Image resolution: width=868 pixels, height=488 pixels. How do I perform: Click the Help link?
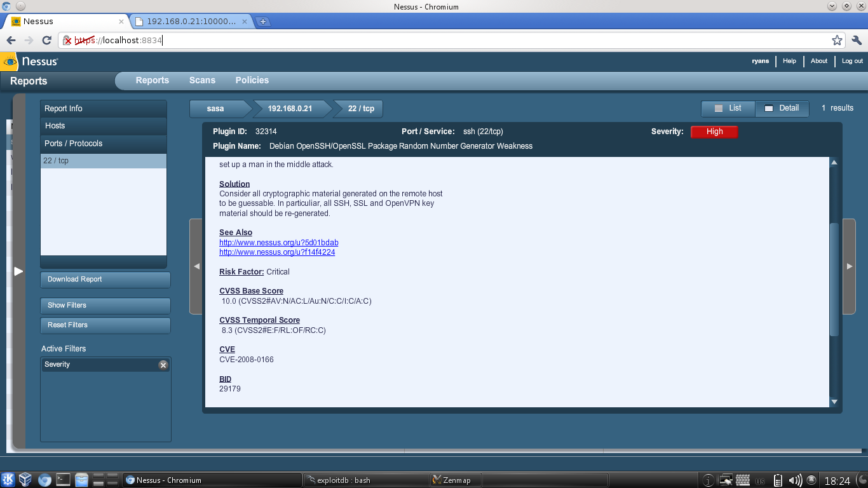tap(789, 61)
